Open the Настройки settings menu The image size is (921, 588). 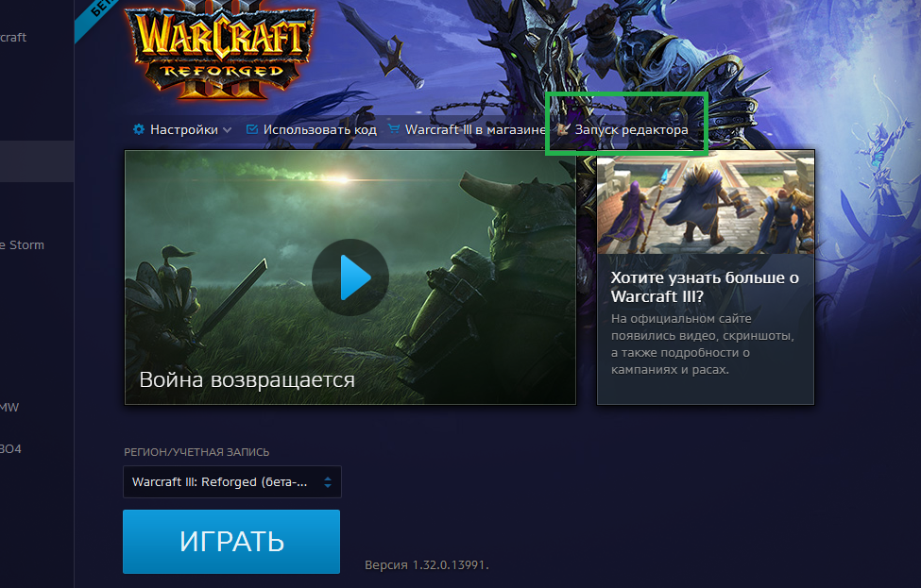pos(183,129)
